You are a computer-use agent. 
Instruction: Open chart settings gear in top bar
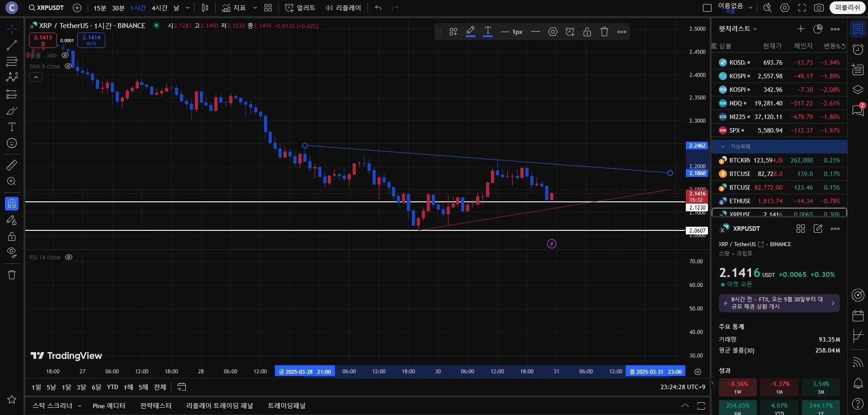point(785,8)
